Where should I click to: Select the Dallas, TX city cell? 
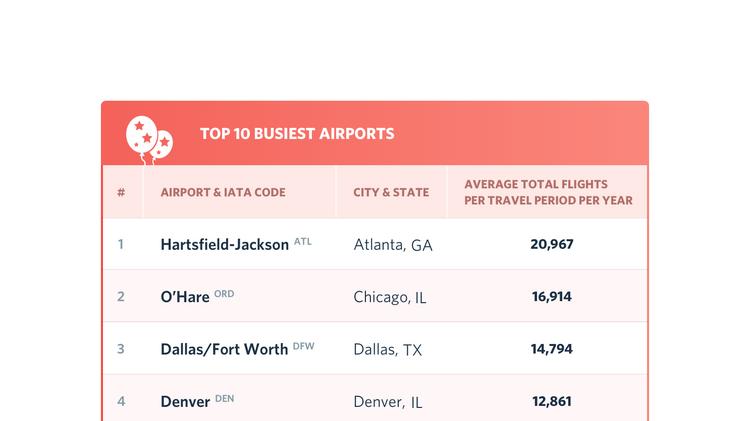pyautogui.click(x=387, y=350)
